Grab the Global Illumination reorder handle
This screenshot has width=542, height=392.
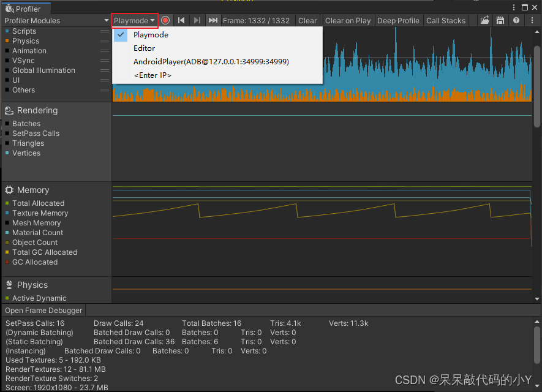click(104, 70)
